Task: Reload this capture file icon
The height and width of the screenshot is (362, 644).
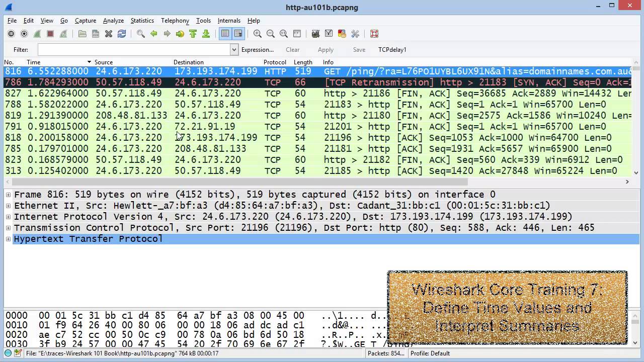Action: point(122,34)
